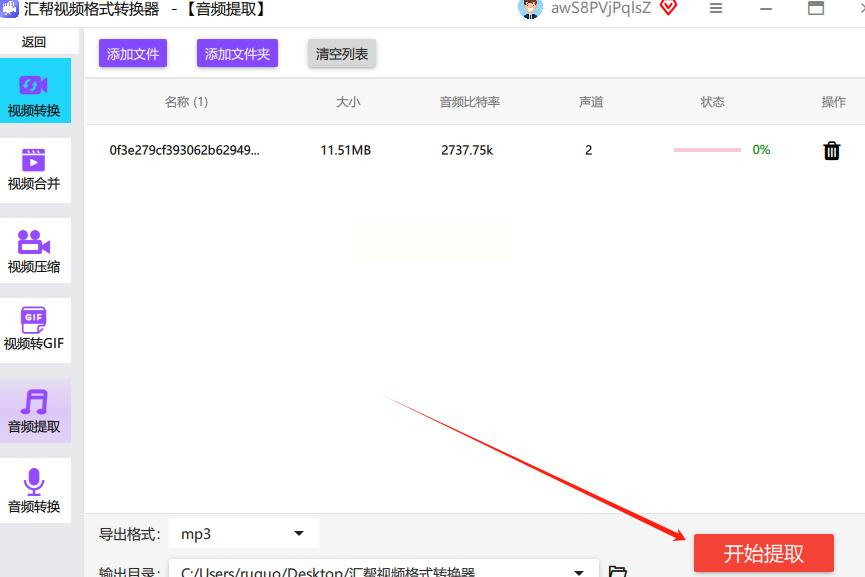Click the red VIP diamond badge

point(669,8)
